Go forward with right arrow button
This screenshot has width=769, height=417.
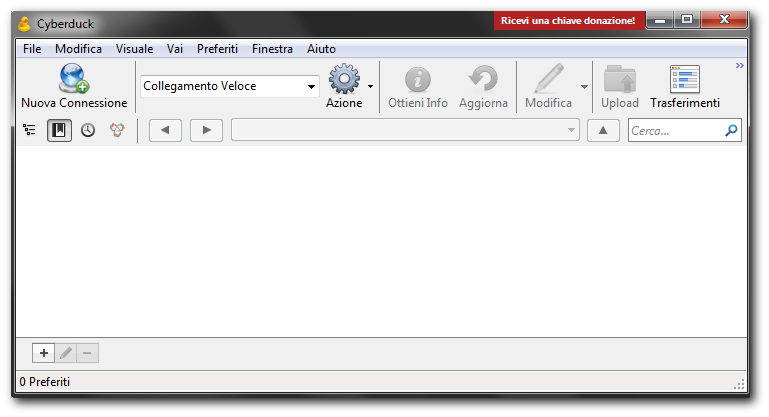point(206,130)
